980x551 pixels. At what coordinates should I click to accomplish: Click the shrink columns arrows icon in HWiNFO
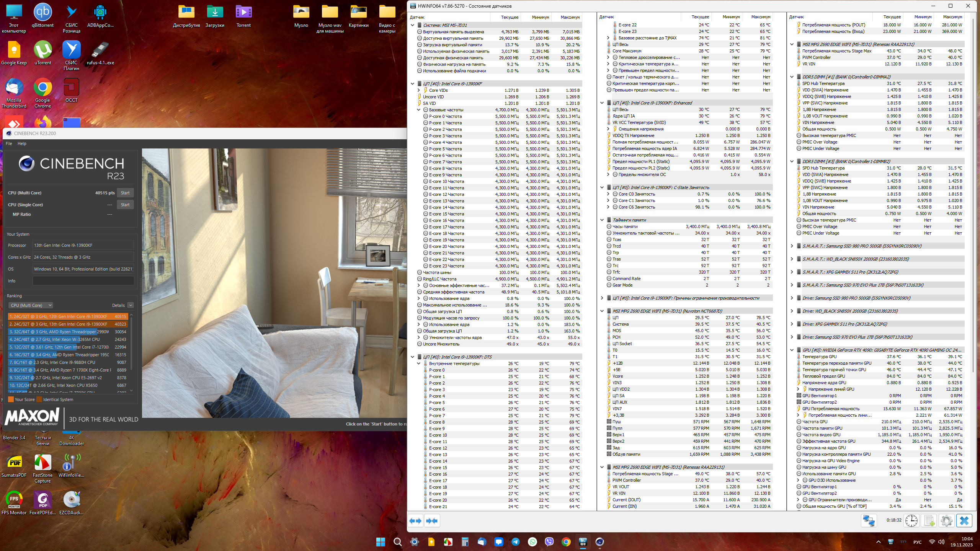click(x=432, y=521)
